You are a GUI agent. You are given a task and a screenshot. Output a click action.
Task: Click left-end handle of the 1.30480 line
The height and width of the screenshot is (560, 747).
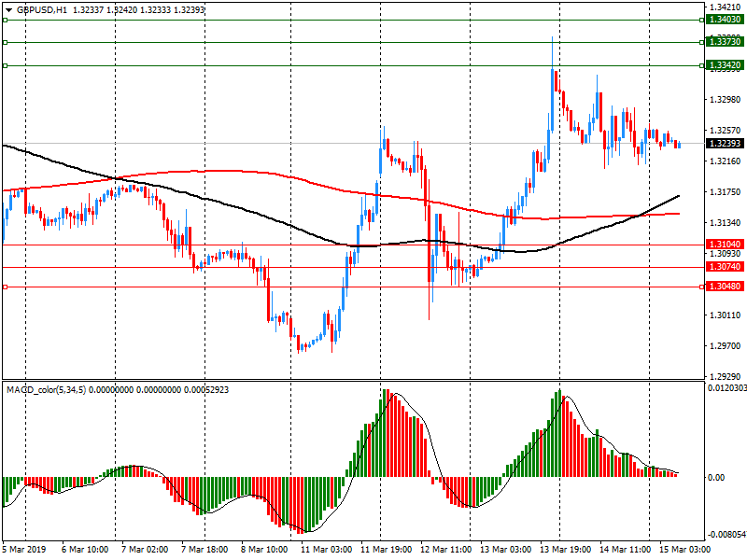6,287
